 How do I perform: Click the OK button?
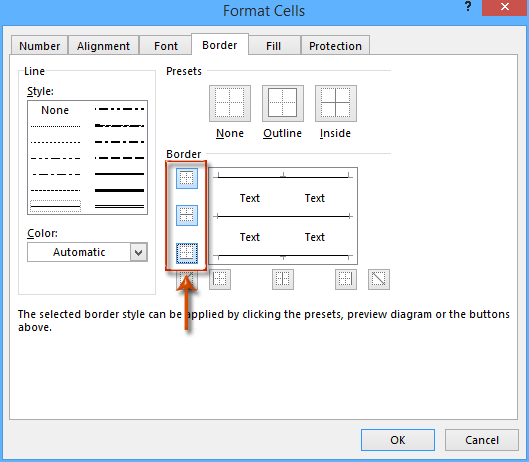(398, 440)
